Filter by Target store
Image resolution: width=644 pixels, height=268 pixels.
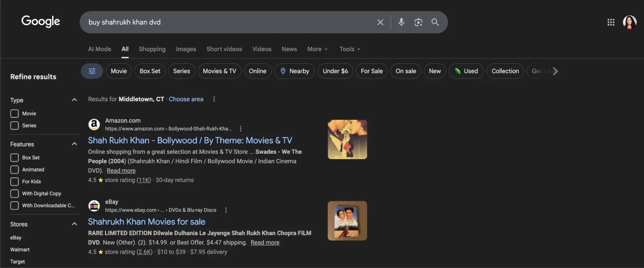click(x=17, y=262)
